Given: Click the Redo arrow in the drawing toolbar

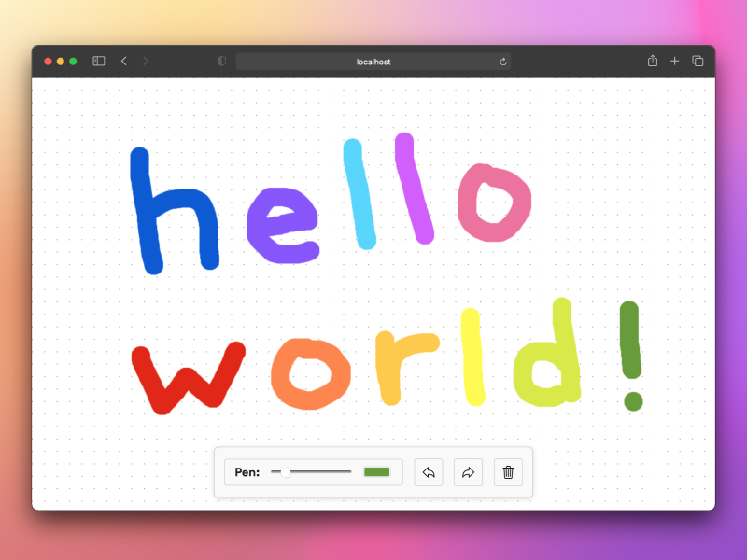Looking at the screenshot, I should coord(468,472).
